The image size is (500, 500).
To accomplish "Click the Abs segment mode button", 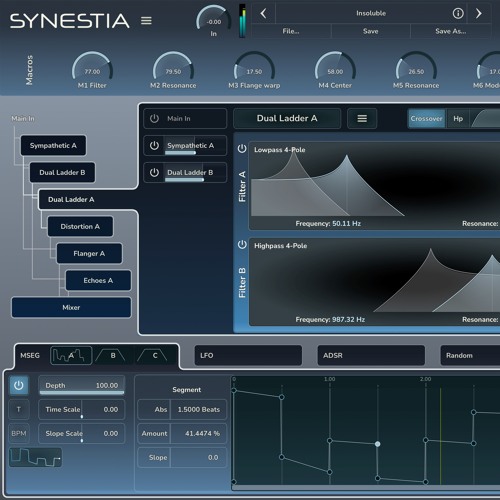I will point(154,409).
